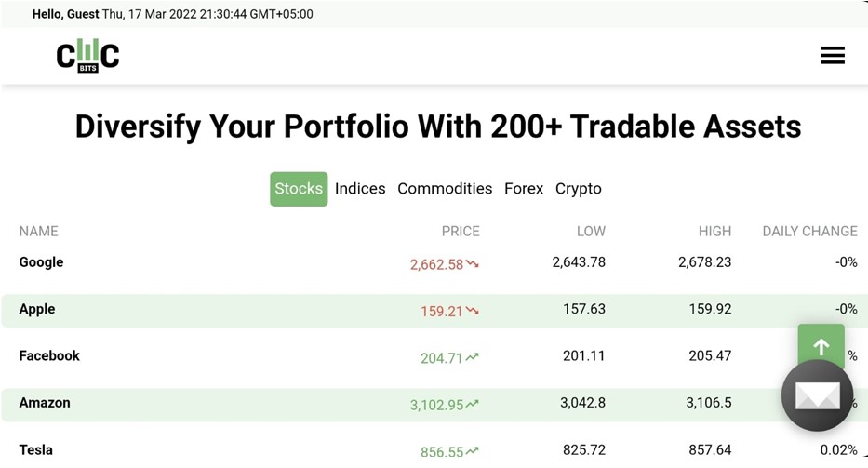Click Facebook's upward trend arrow icon
Screen dimensions: 868x468
(x=473, y=357)
